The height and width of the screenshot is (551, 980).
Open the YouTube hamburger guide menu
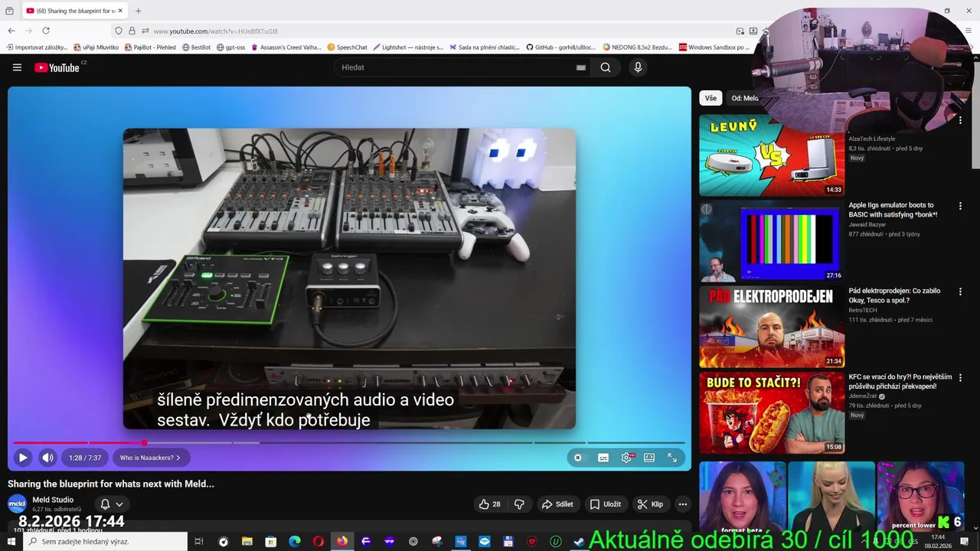17,67
